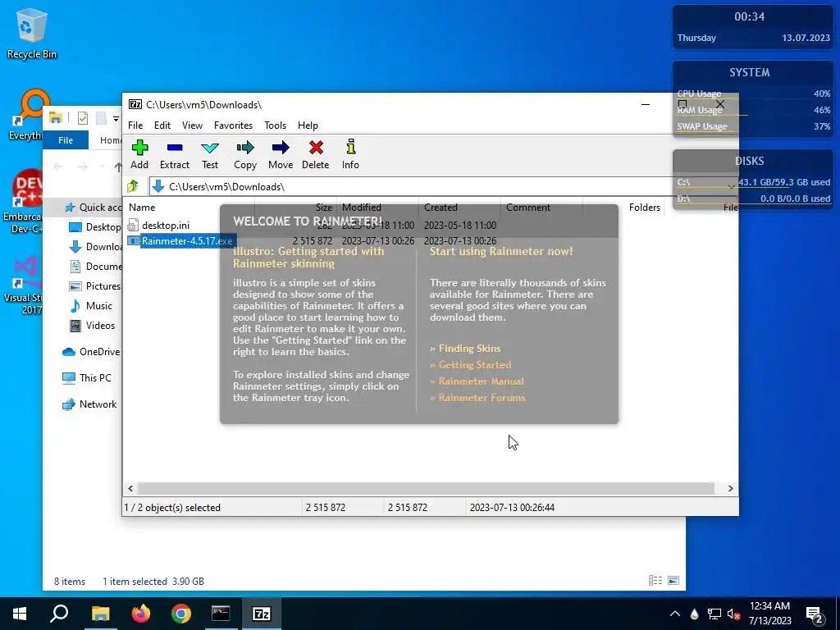Image resolution: width=840 pixels, height=630 pixels.
Task: Launch Chrome from the taskbar
Action: click(x=181, y=614)
